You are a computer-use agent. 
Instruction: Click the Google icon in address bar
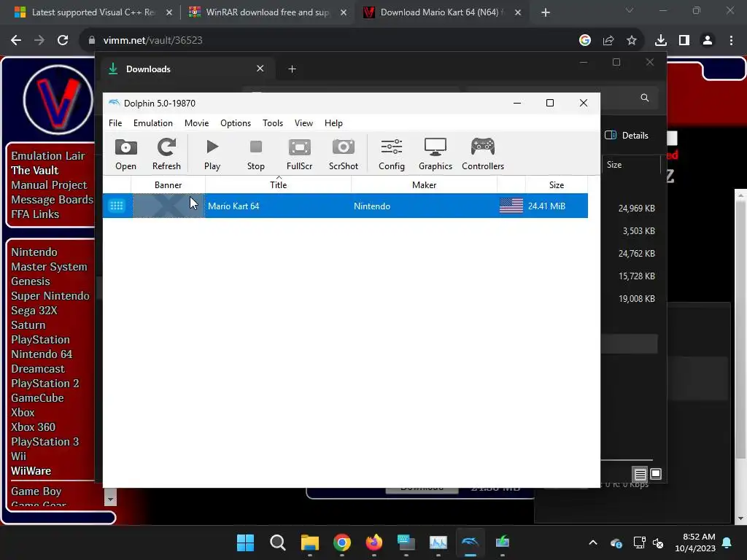585,41
